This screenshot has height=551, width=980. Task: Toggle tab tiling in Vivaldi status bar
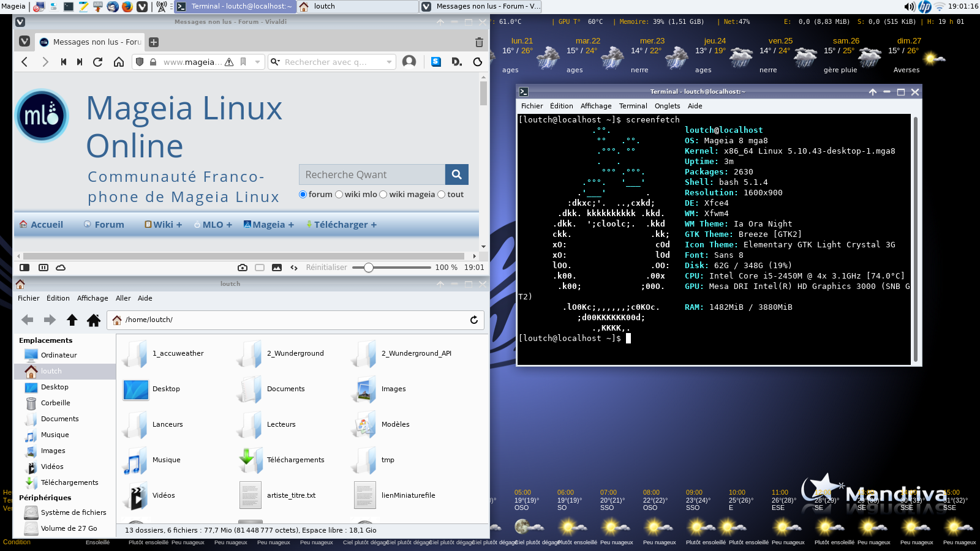43,268
